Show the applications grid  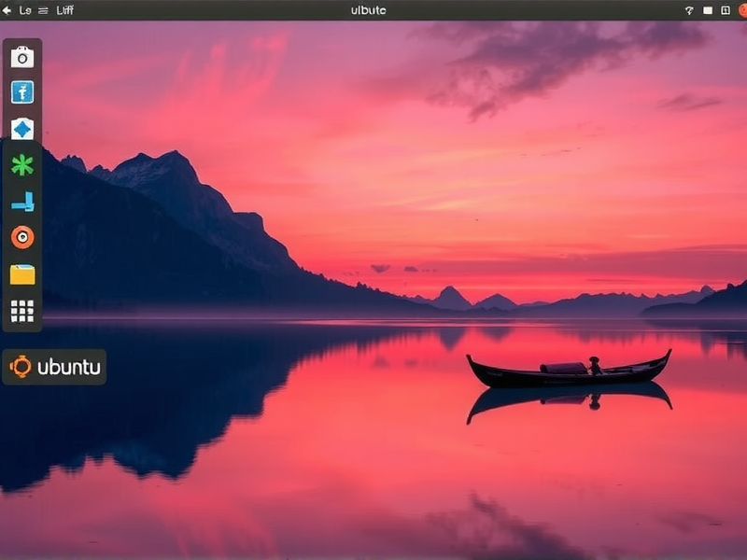tap(22, 311)
